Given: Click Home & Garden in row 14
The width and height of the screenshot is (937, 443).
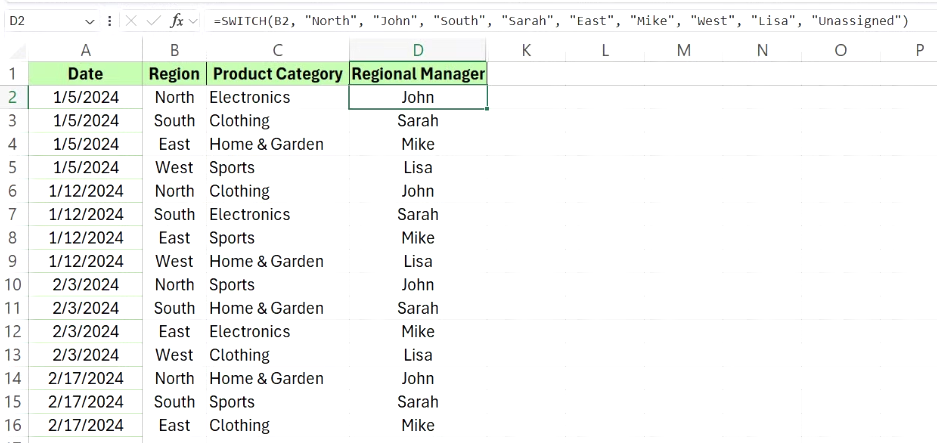Looking at the screenshot, I should (267, 378).
